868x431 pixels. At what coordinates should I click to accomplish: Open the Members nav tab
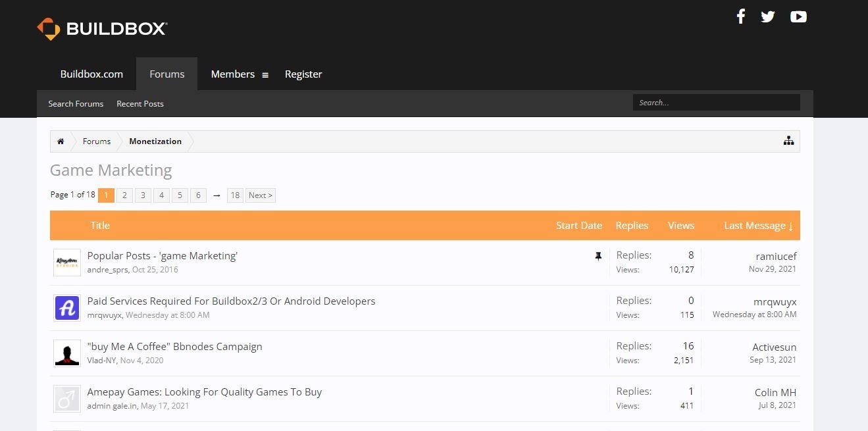(x=233, y=74)
